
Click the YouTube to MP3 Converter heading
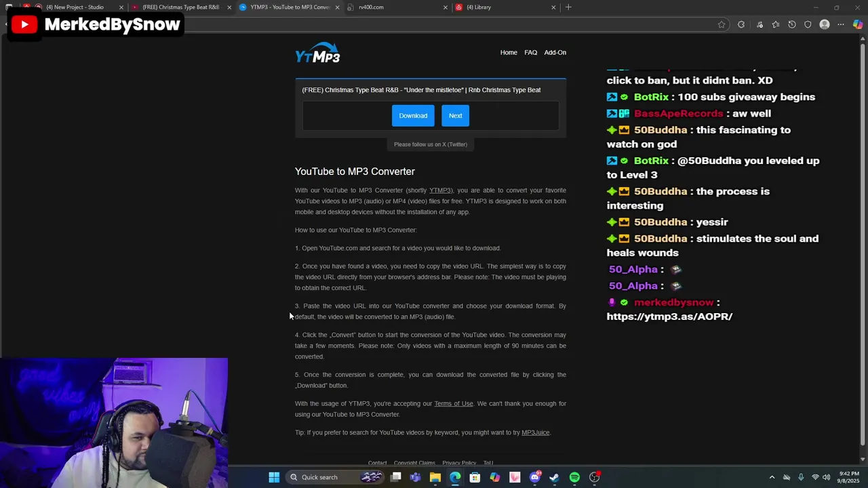(x=355, y=171)
